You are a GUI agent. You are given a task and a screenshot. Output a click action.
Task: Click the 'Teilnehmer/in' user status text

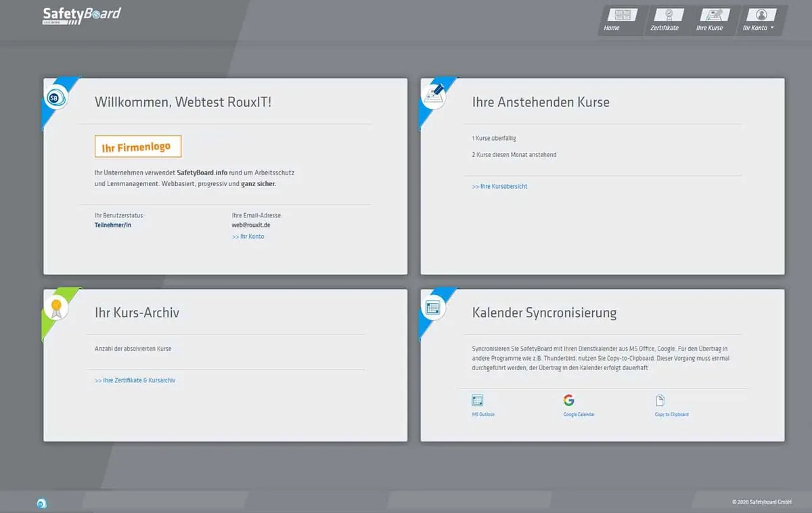113,225
